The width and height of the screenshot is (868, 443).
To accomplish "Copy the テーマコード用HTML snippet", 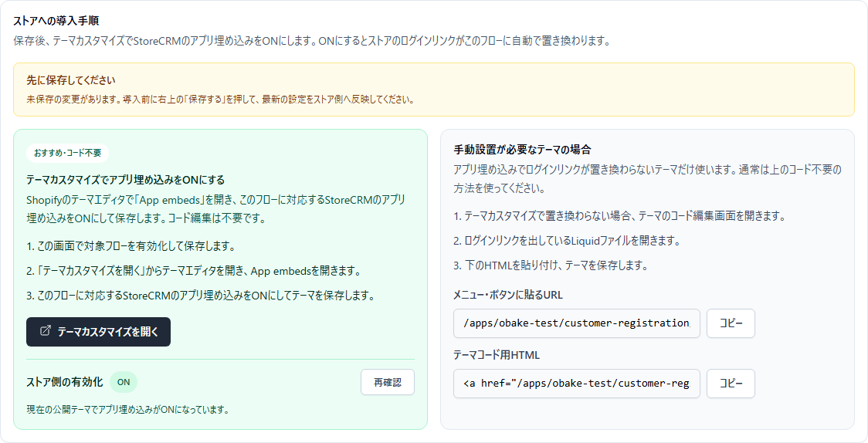I will coord(731,384).
